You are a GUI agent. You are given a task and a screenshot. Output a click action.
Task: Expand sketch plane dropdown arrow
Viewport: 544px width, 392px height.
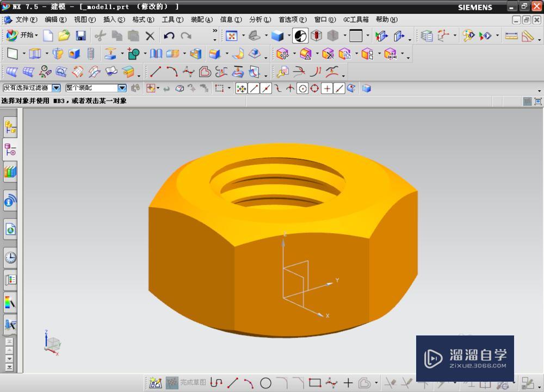[x=24, y=54]
